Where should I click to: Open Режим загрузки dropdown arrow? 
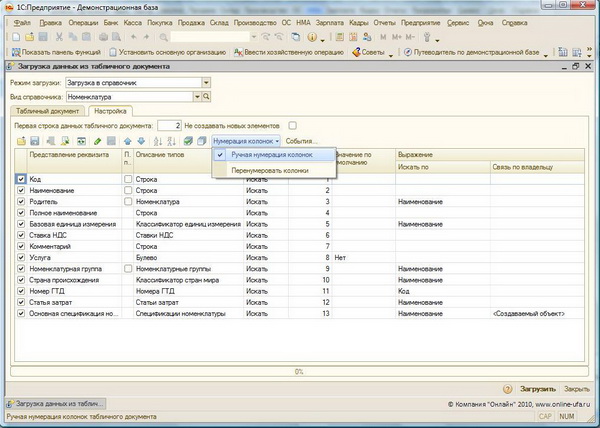[x=206, y=83]
